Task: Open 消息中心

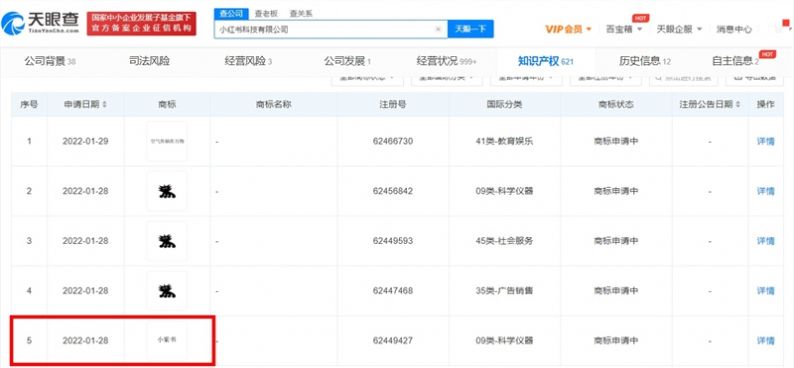Action: (734, 29)
